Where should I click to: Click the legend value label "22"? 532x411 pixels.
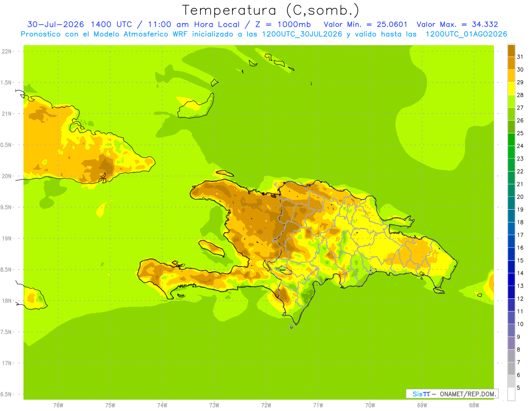[x=520, y=171]
